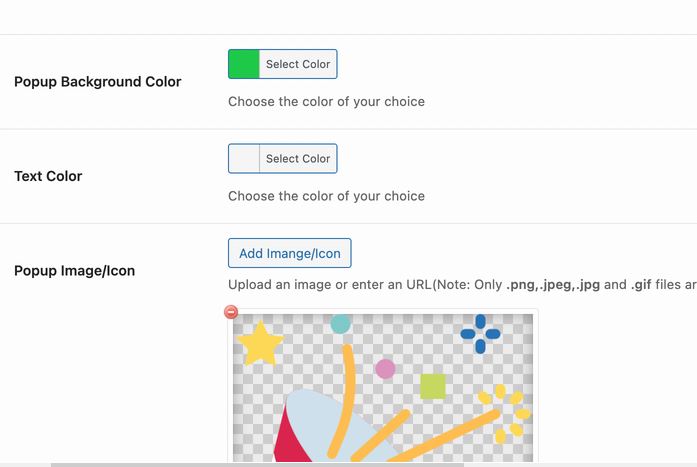Remove the popup image using red minus icon
Screen dimensions: 697x467
231,312
